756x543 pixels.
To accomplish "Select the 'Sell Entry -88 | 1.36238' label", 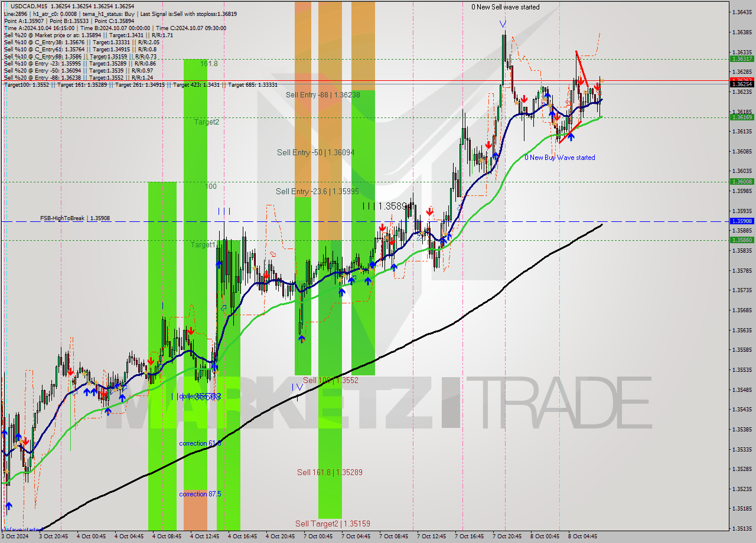I will click(322, 94).
